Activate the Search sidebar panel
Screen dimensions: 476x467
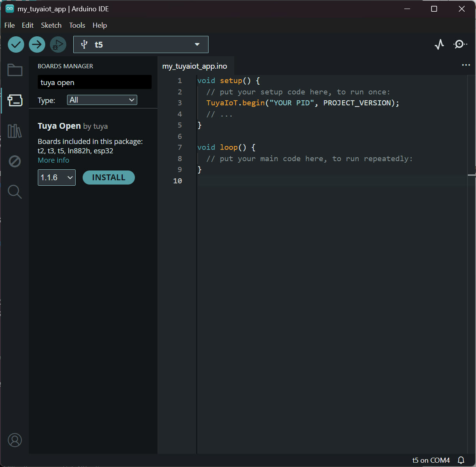coord(14,192)
